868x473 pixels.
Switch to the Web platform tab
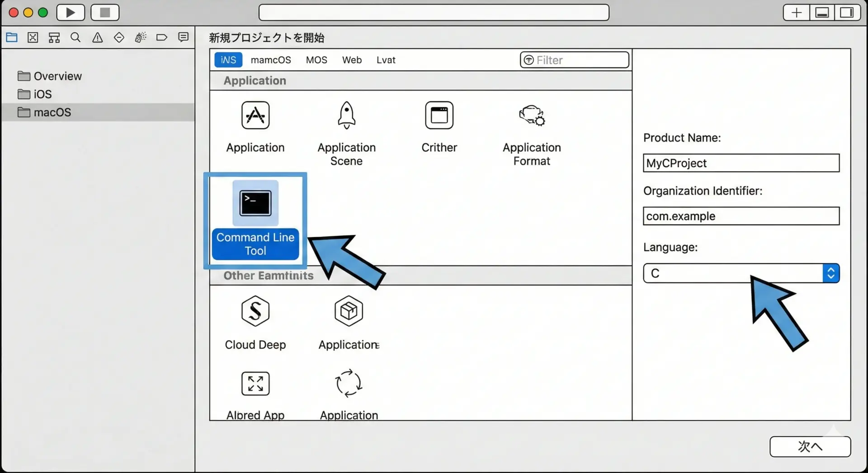pyautogui.click(x=352, y=60)
